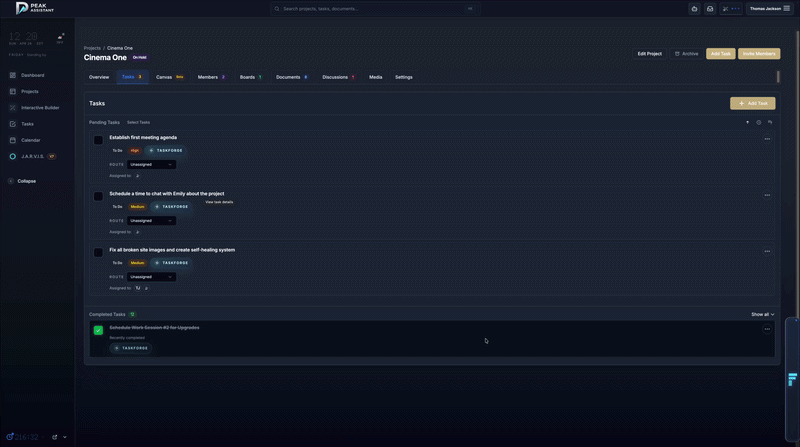Open Route dropdown for first meeting agenda

[x=151, y=164]
